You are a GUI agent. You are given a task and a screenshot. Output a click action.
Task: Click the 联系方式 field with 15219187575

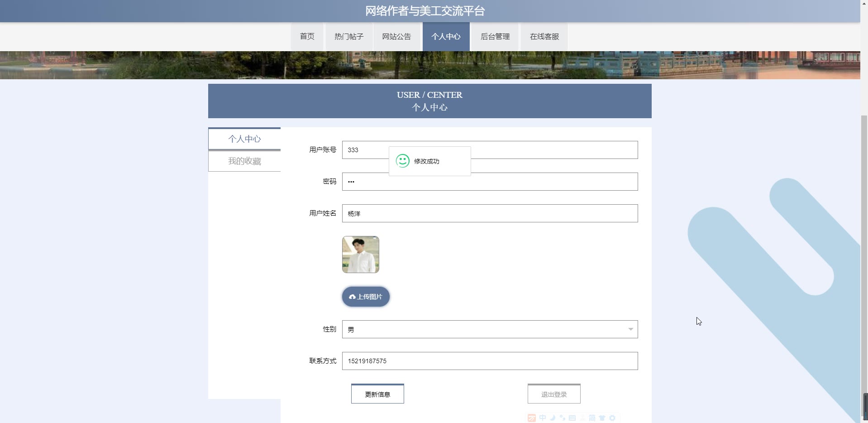(x=490, y=361)
